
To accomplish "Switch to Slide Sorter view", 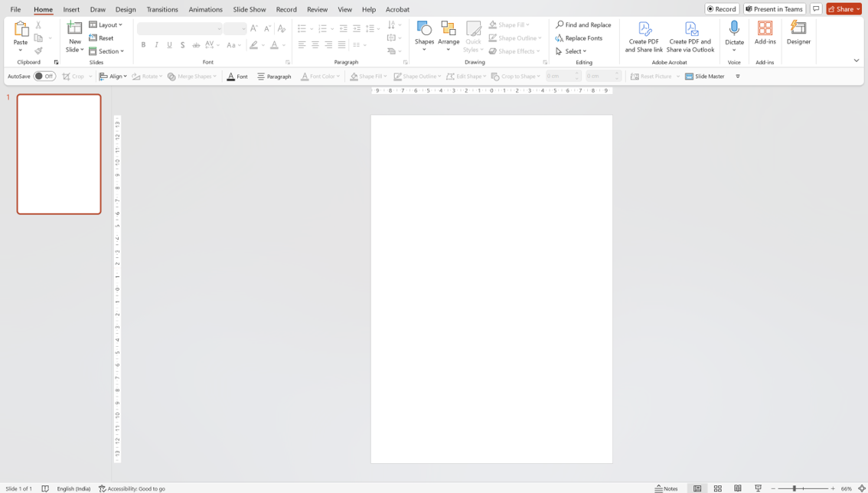I will click(718, 488).
